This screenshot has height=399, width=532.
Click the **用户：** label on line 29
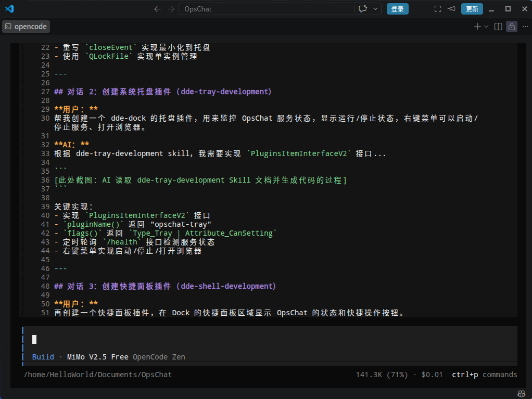tap(76, 109)
